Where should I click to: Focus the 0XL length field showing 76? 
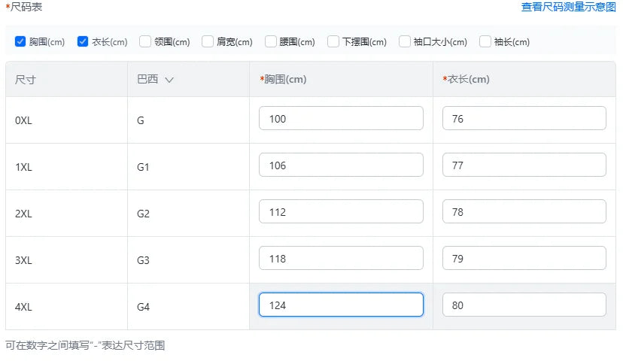tap(524, 119)
